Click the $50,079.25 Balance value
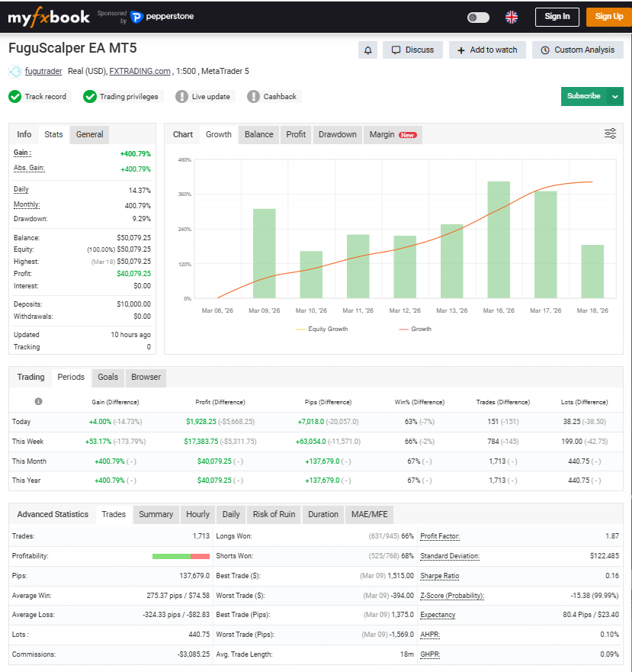This screenshot has width=632, height=672. 133,238
